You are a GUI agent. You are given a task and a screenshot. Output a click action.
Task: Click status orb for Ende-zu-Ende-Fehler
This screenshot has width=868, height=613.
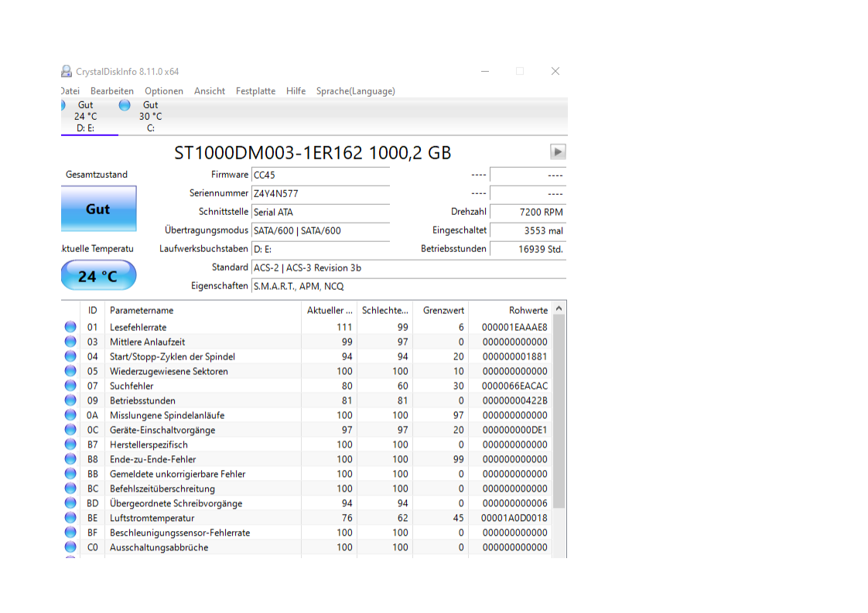click(x=70, y=459)
